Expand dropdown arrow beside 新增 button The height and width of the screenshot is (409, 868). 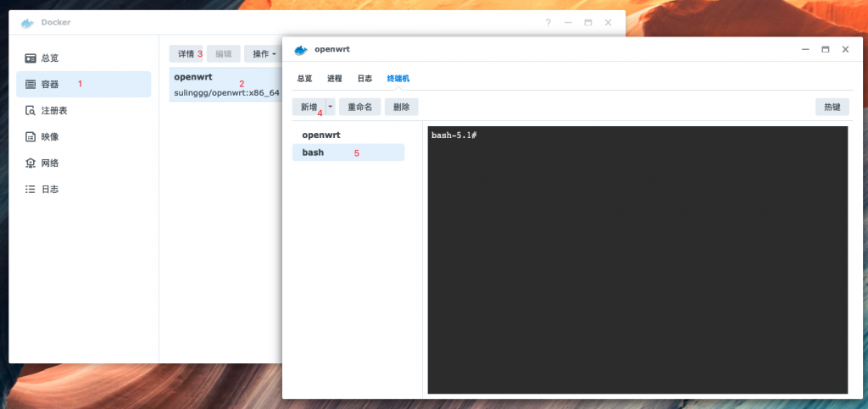click(x=331, y=108)
